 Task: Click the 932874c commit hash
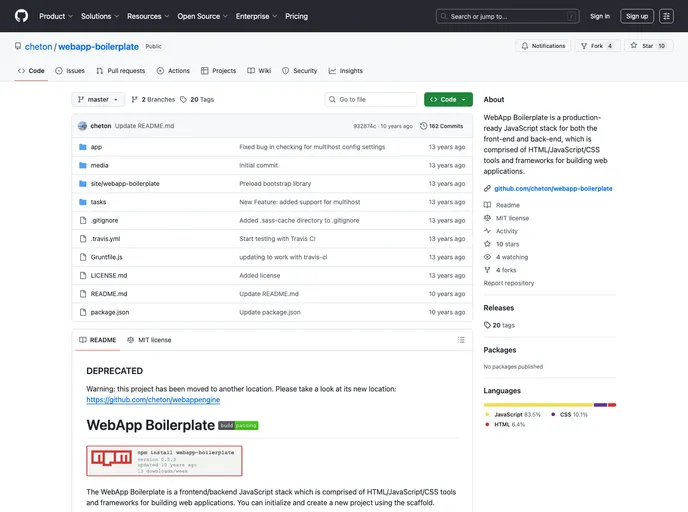[365, 126]
